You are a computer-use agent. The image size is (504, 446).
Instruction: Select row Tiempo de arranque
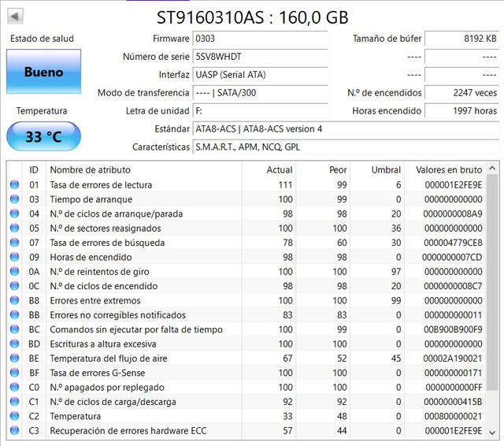246,199
